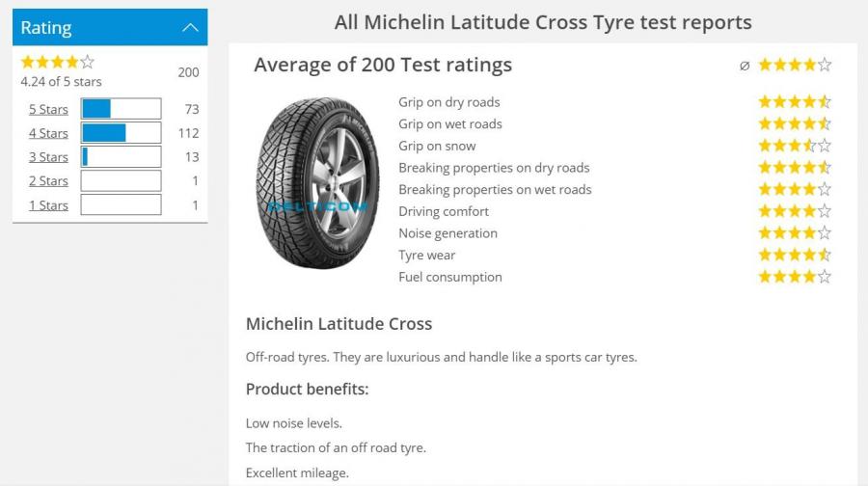The image size is (868, 486).
Task: Filter reviews by 5 Stars link
Action: [x=48, y=109]
